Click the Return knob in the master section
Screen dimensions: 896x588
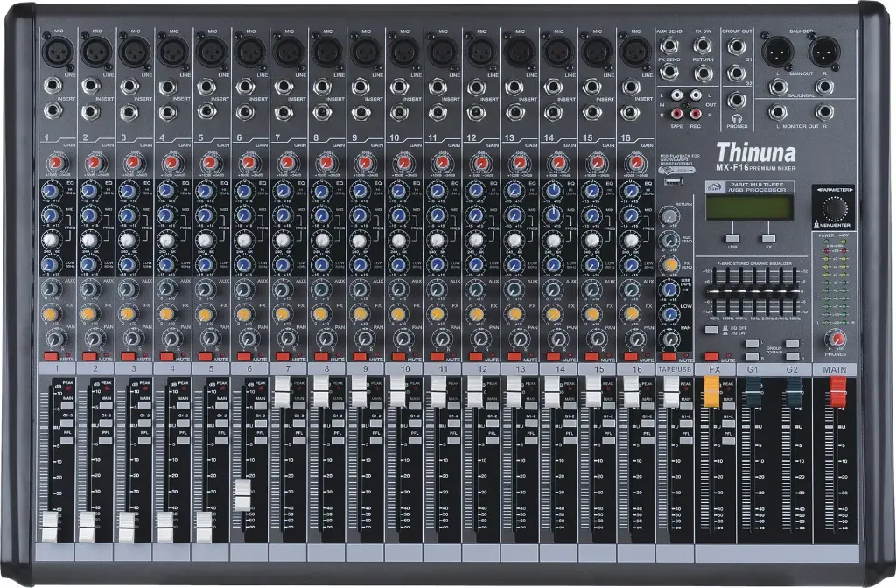(x=668, y=215)
